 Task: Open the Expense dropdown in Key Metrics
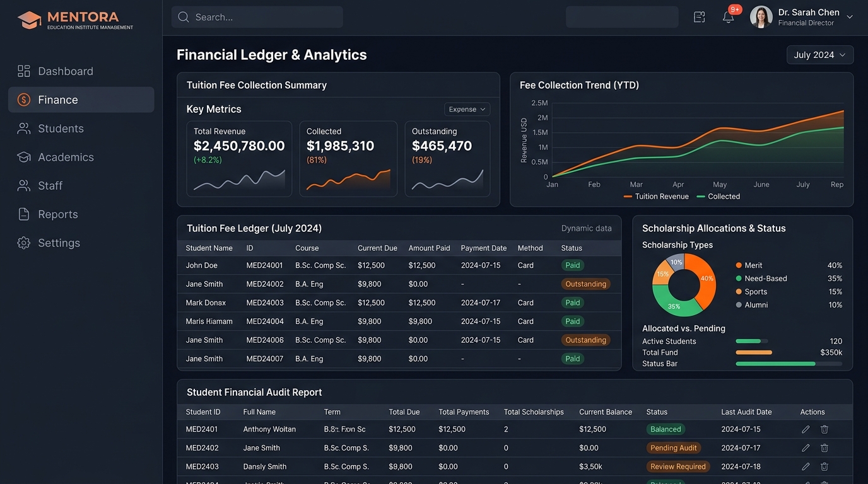(x=467, y=109)
